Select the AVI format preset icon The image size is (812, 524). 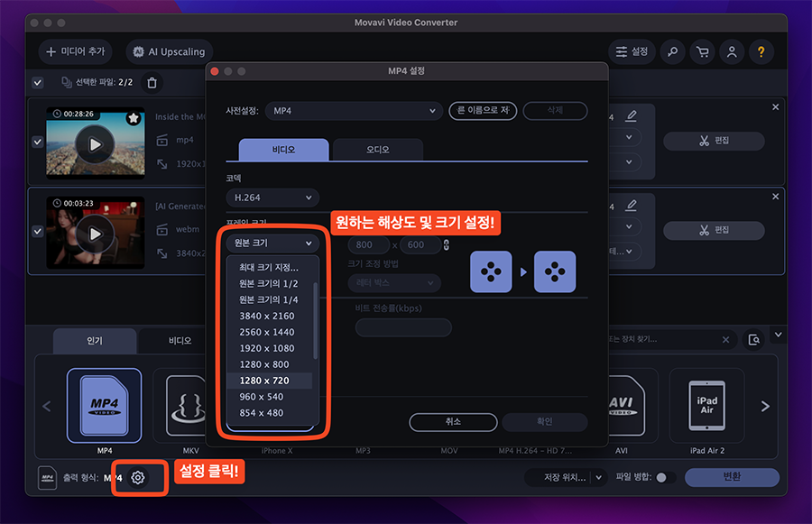pos(625,406)
